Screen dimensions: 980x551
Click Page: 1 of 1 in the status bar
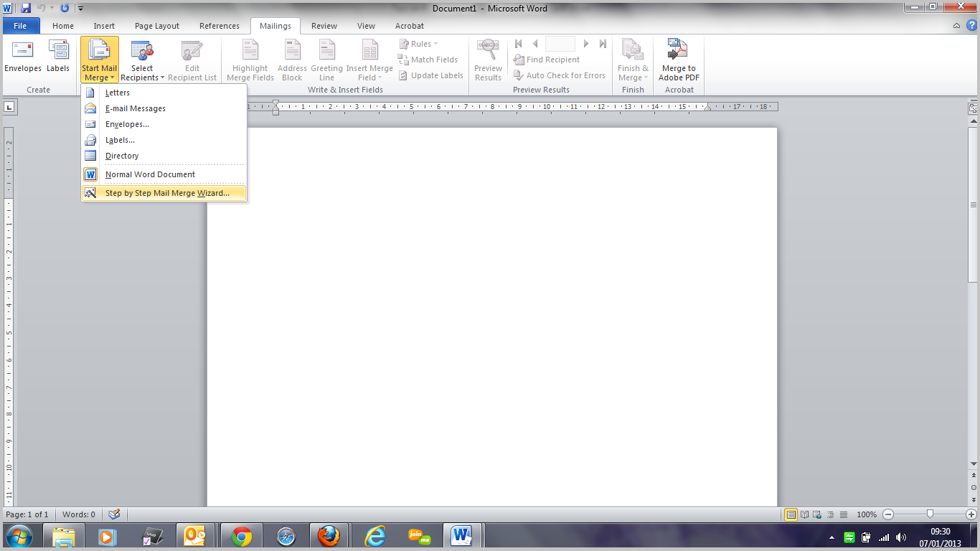tap(27, 514)
